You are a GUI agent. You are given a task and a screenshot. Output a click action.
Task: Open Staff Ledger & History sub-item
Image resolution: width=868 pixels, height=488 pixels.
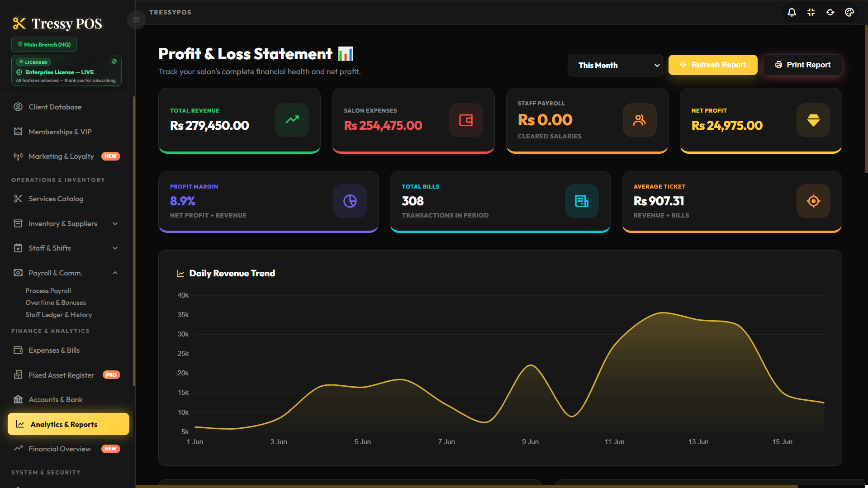coord(59,315)
